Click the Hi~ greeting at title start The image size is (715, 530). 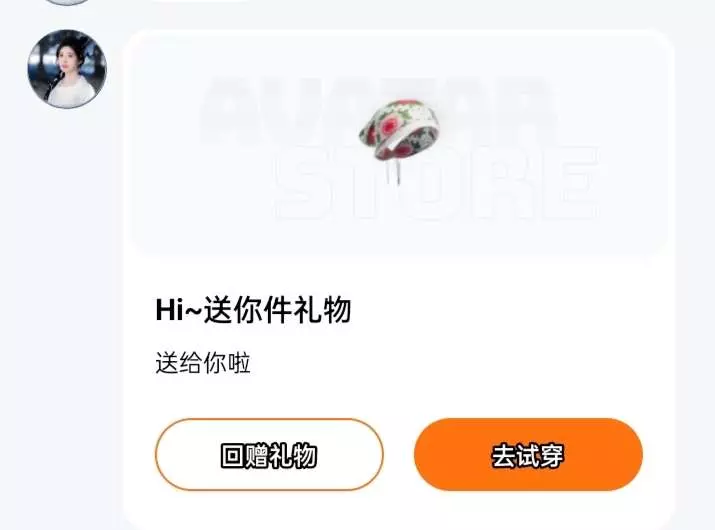click(179, 310)
